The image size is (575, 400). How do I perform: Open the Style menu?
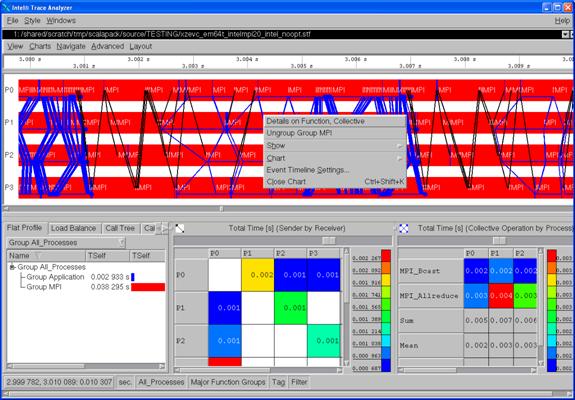(x=32, y=21)
